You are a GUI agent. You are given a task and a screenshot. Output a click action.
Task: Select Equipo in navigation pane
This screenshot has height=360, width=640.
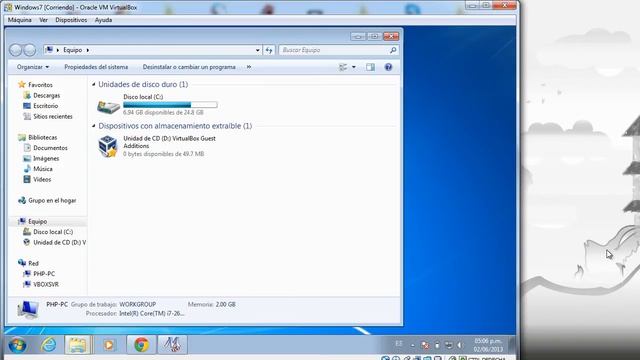tap(38, 221)
